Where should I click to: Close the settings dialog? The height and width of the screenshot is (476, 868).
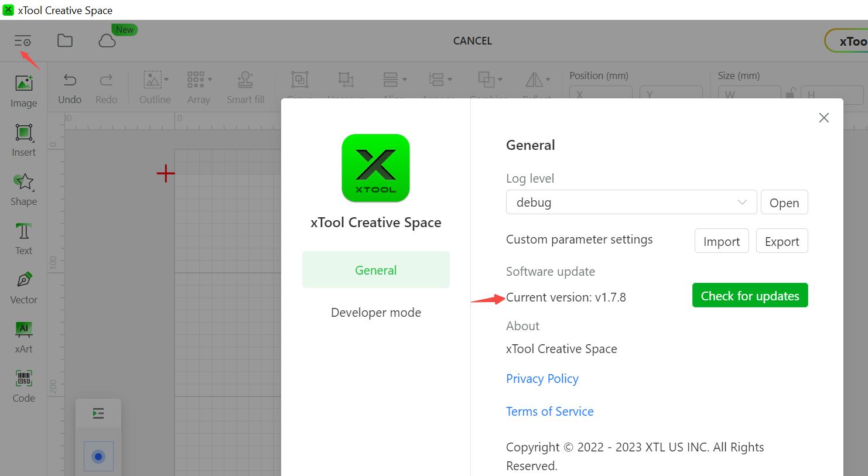824,118
